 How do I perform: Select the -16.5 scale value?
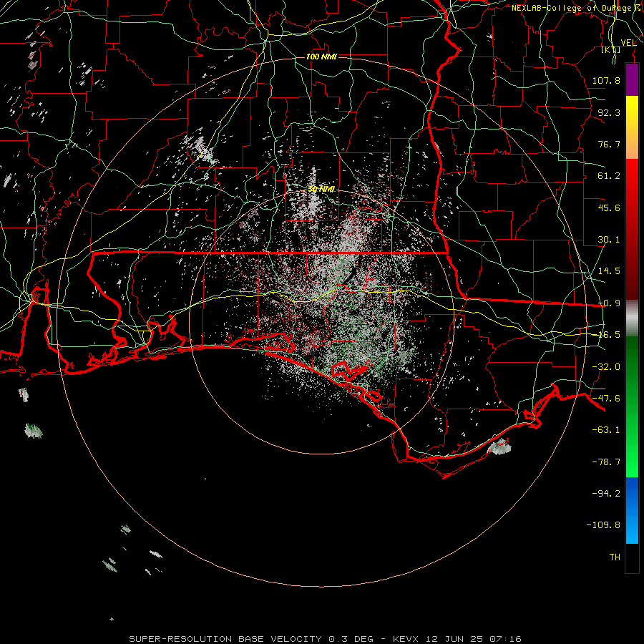coord(609,335)
